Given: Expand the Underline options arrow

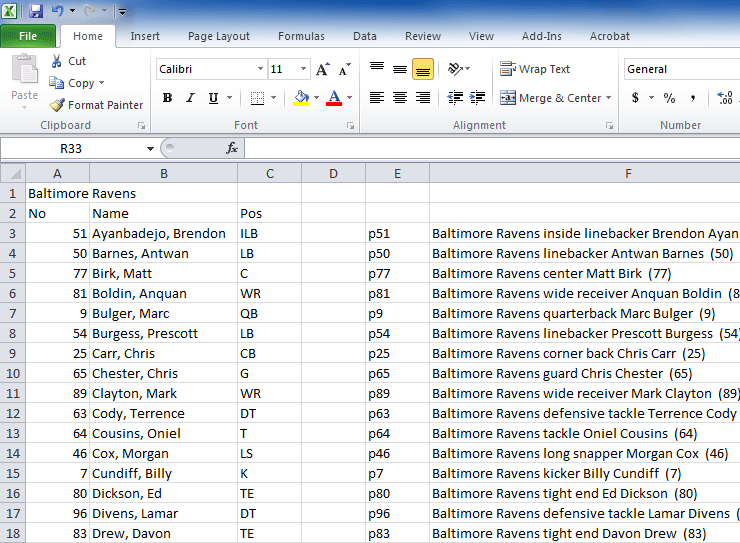Looking at the screenshot, I should click(230, 98).
